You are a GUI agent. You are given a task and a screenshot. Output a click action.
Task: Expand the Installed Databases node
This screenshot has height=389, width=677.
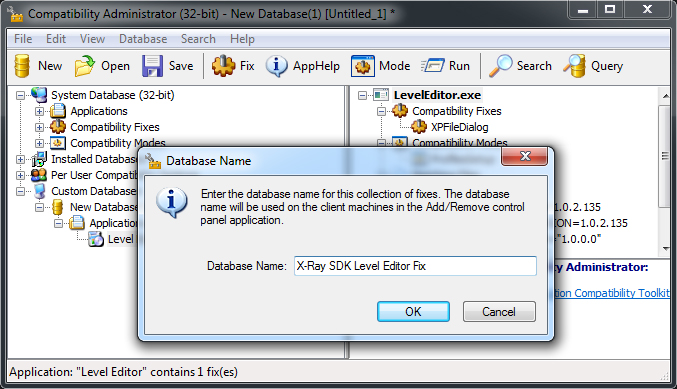coord(20,159)
